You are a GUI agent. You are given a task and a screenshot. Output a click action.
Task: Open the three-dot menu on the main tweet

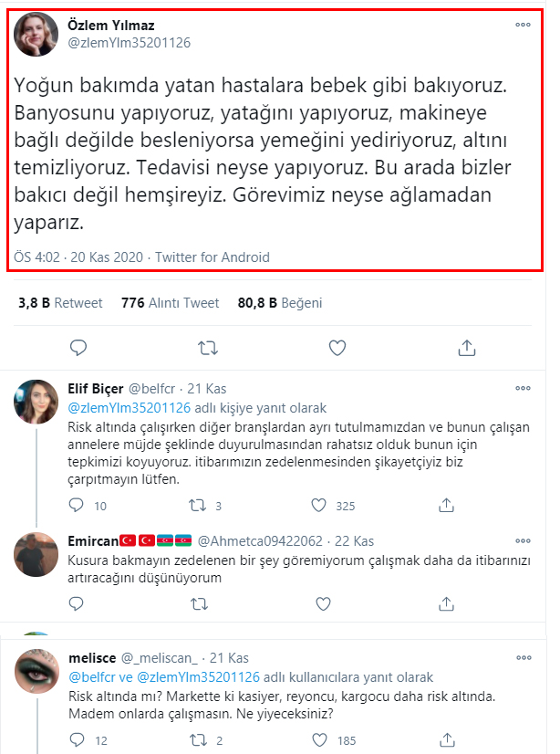coord(523,26)
